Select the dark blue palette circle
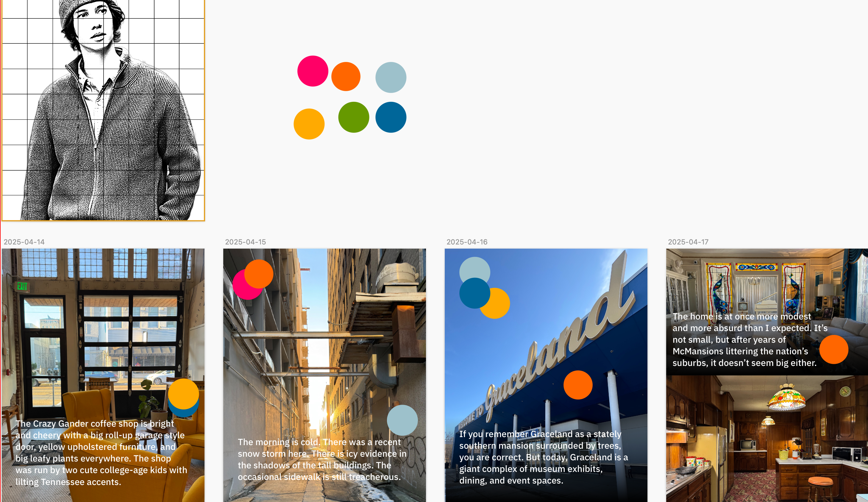Screen dimensions: 868x502 [391, 117]
